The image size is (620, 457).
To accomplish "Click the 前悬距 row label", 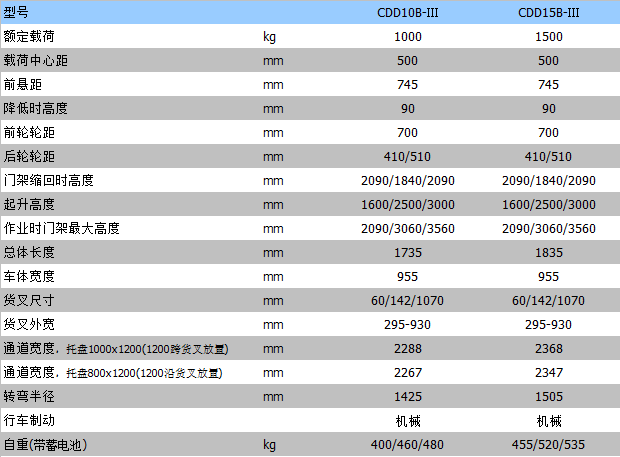I will 23,84.
